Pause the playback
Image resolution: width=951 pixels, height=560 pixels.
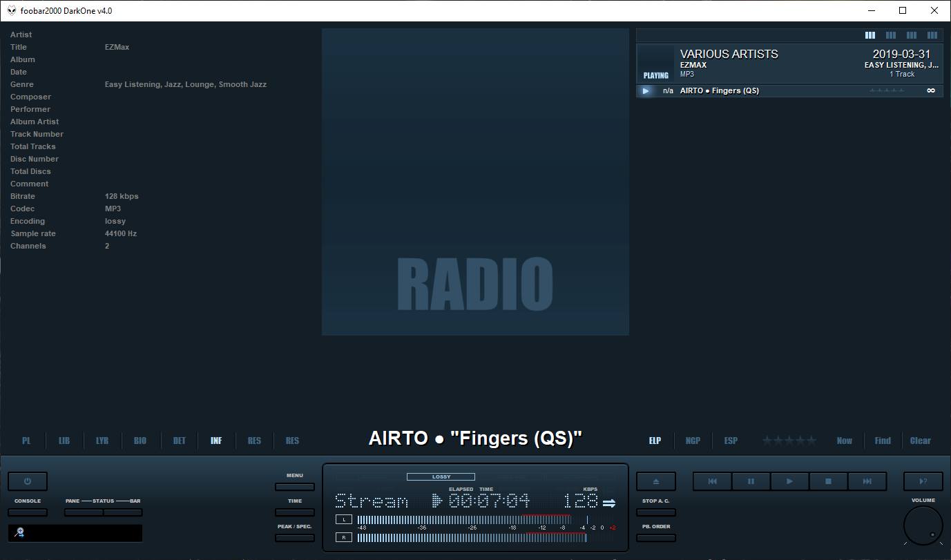751,481
